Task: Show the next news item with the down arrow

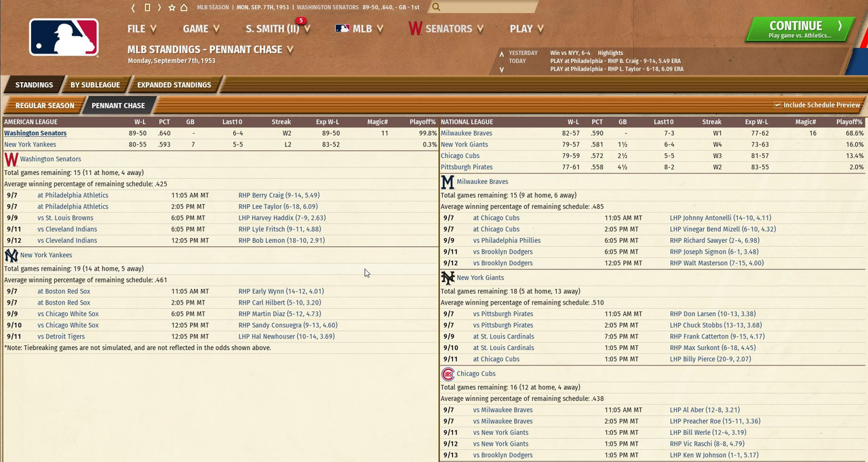Action: [x=502, y=69]
